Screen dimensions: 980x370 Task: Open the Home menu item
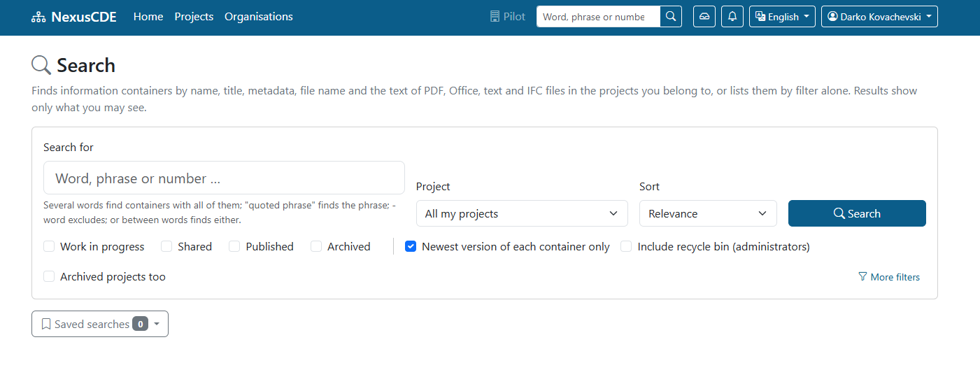[x=148, y=17]
